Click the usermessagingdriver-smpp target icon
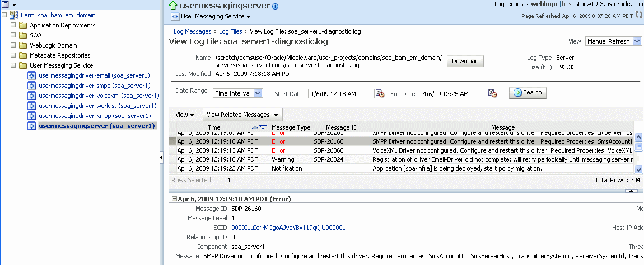The image size is (644, 265). click(32, 86)
